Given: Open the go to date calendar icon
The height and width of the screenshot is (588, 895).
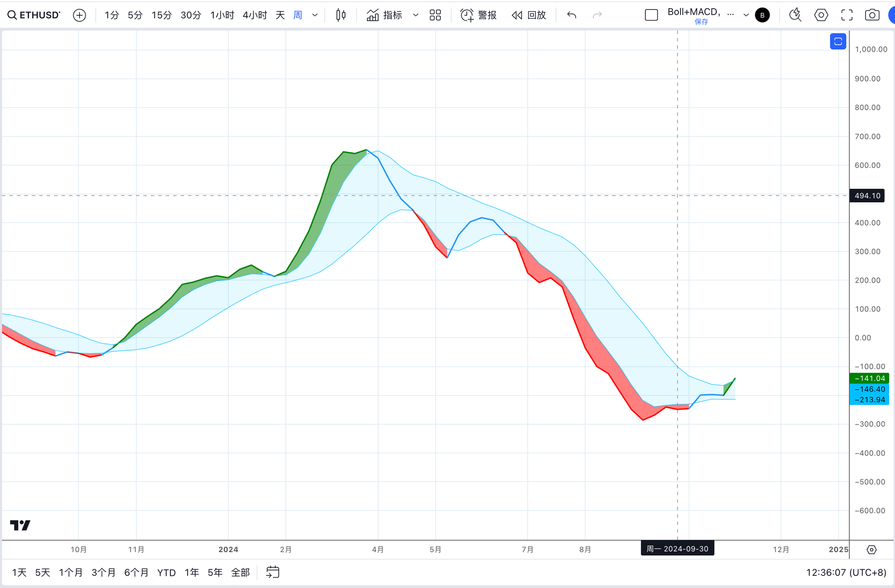Looking at the screenshot, I should pos(273,572).
